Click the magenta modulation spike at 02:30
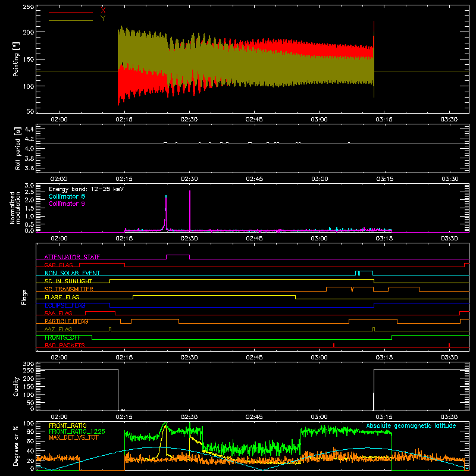Viewport: 476px width, 476px height. 190,211
